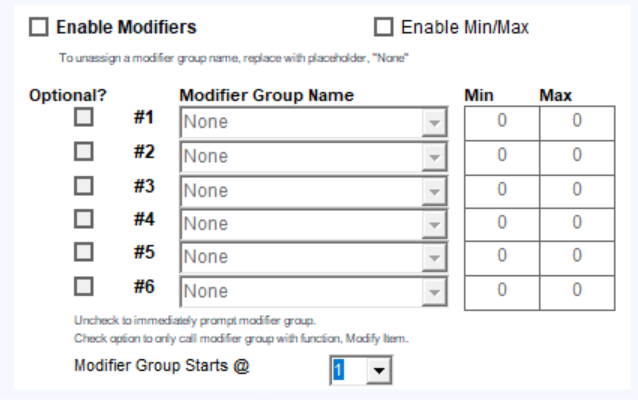Toggle the Optional checkbox for #3

point(85,186)
